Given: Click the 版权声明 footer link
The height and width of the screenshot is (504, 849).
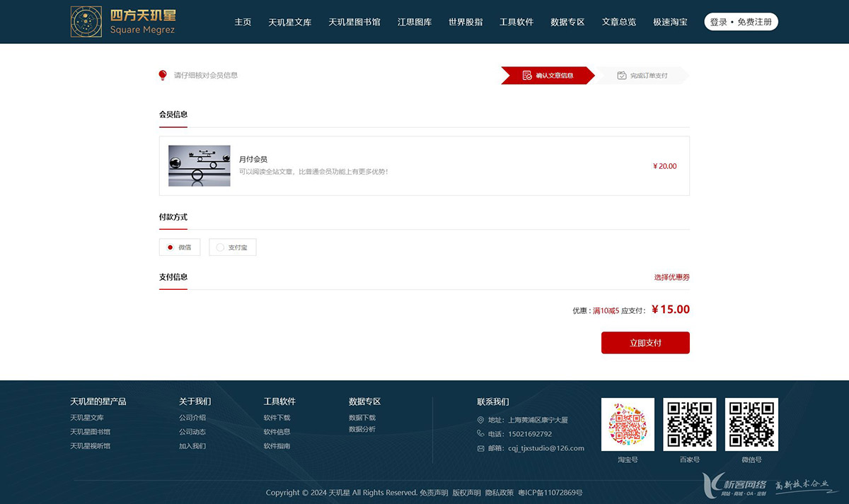Looking at the screenshot, I should point(467,493).
